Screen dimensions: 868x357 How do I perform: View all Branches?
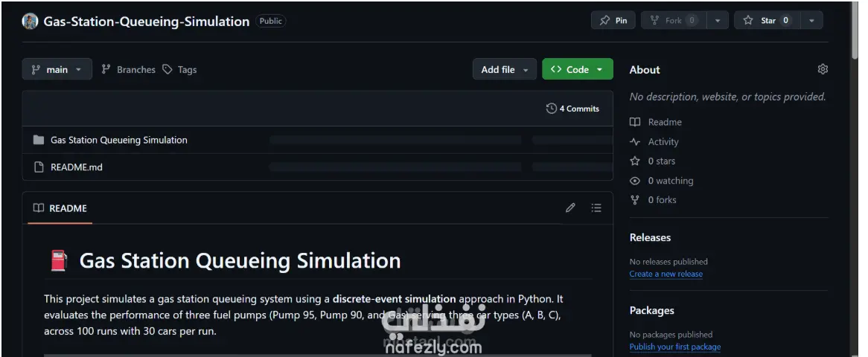(128, 70)
